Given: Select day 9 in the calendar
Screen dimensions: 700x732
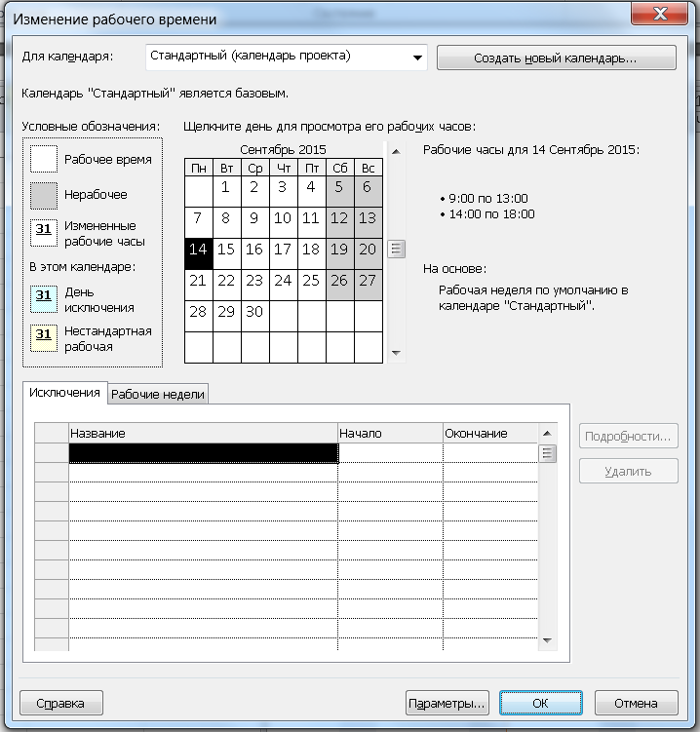Looking at the screenshot, I should click(255, 222).
